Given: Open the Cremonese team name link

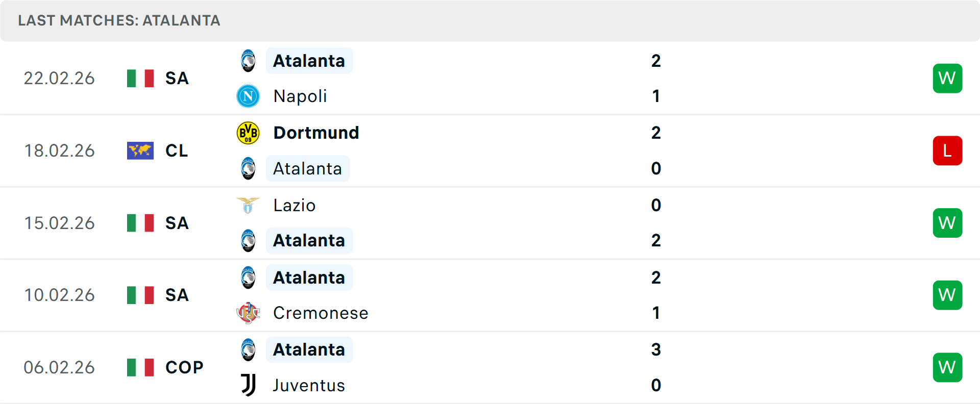Looking at the screenshot, I should tap(321, 313).
